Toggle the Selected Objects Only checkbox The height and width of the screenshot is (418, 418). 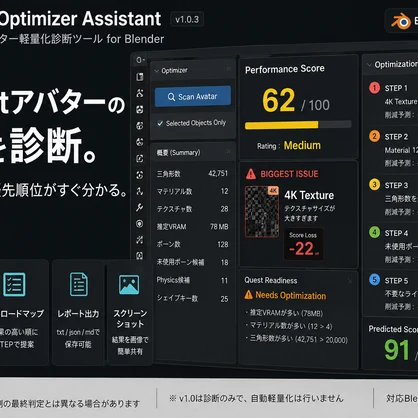(160, 123)
